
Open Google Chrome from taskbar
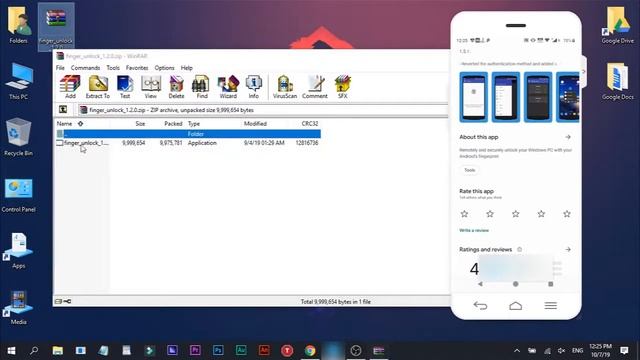(x=310, y=351)
